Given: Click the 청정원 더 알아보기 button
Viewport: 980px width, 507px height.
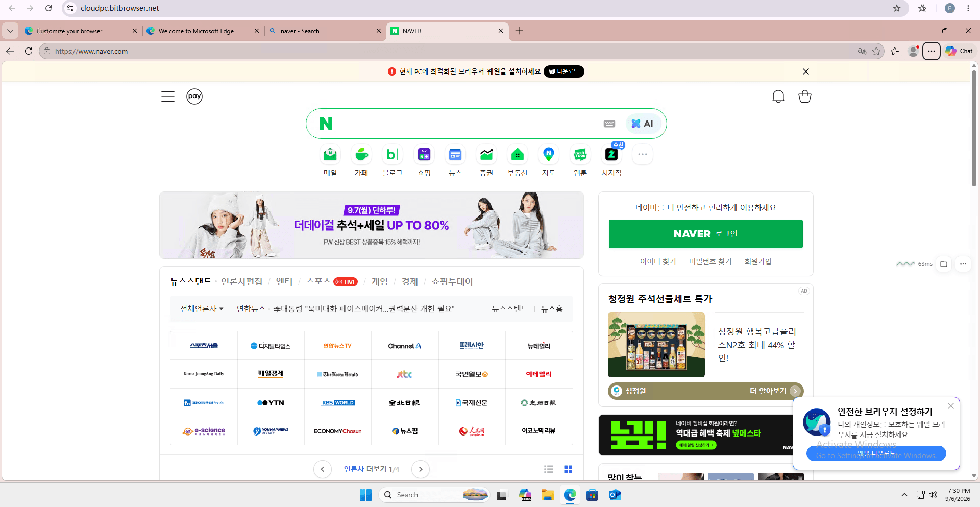Looking at the screenshot, I should [x=706, y=391].
